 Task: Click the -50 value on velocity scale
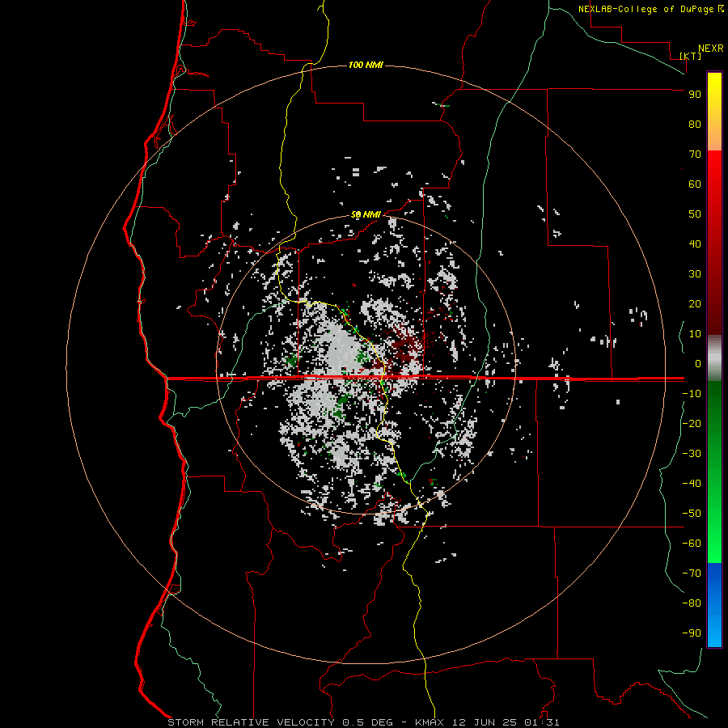click(x=692, y=514)
